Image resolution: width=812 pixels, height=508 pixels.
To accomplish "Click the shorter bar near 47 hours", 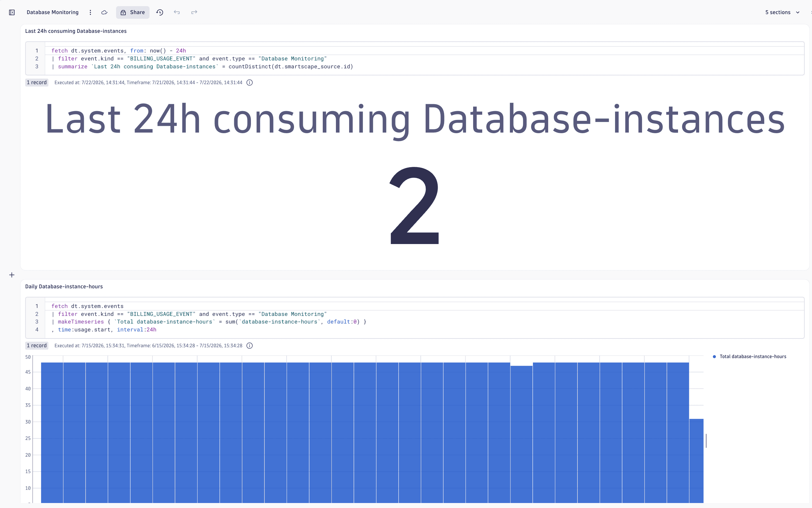I will pos(521,434).
